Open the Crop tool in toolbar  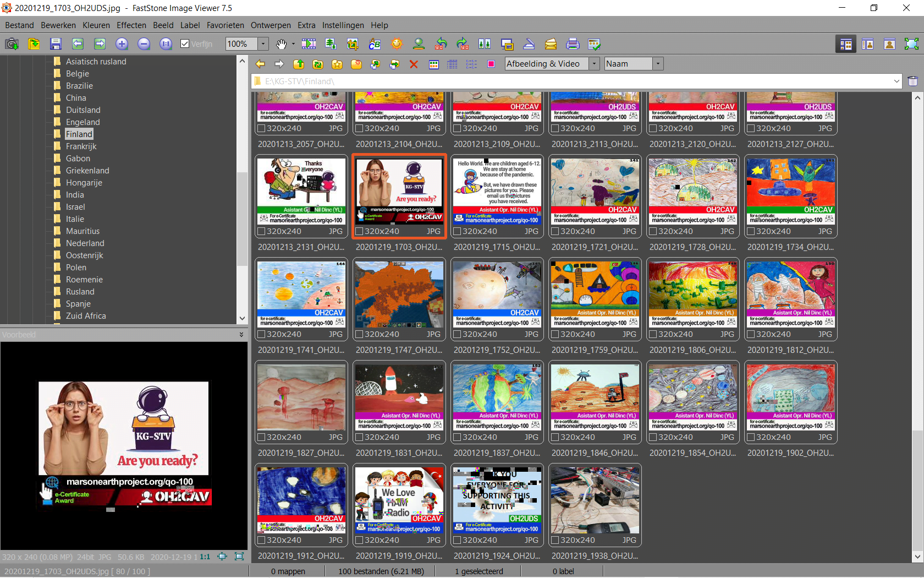point(353,44)
